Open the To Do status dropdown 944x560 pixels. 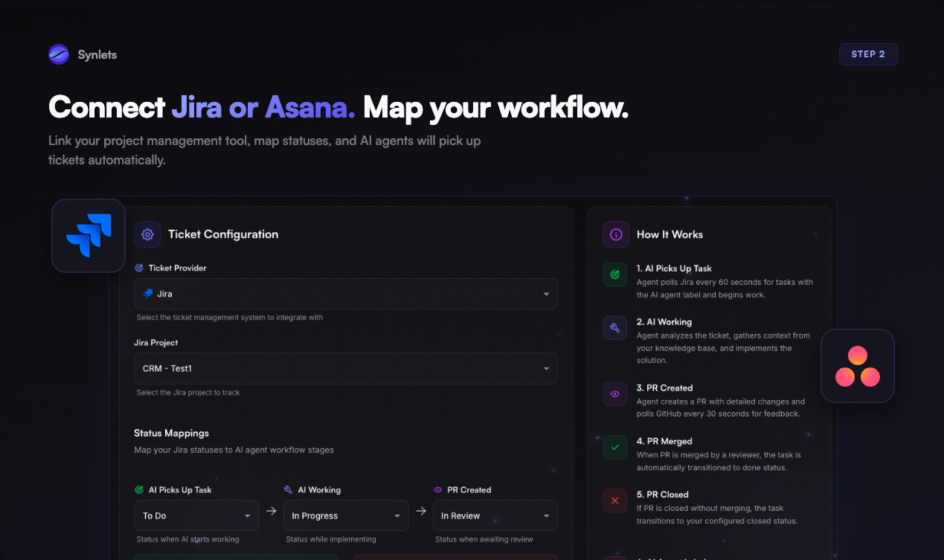[196, 515]
